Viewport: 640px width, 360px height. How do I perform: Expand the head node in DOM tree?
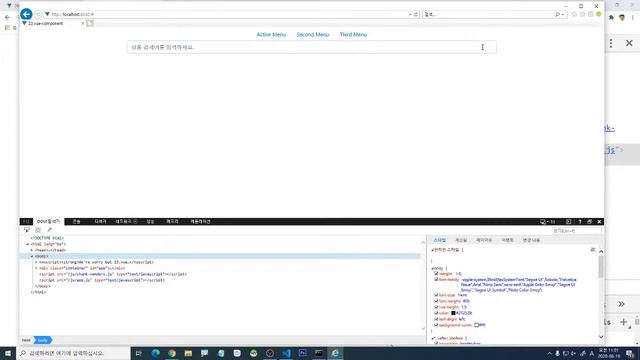(x=32, y=250)
